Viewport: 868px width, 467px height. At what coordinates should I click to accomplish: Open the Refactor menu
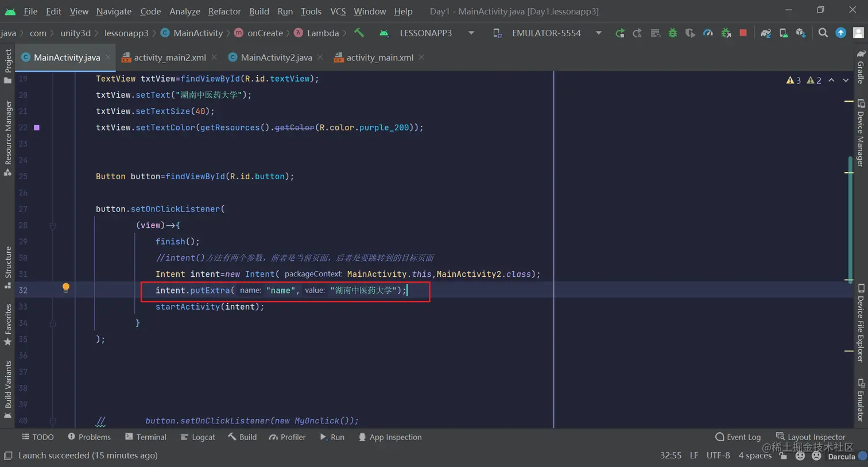pyautogui.click(x=224, y=11)
